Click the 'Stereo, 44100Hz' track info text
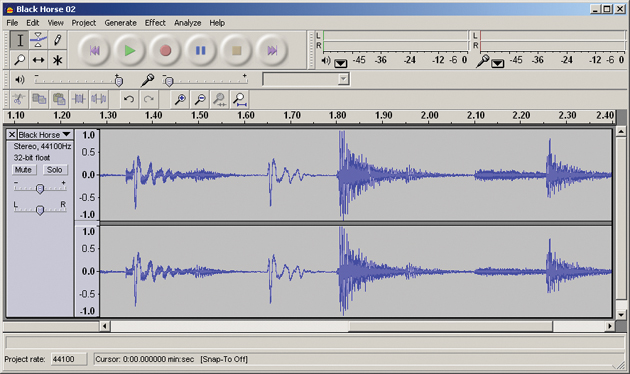Viewport: 630px width, 374px height. (x=42, y=146)
